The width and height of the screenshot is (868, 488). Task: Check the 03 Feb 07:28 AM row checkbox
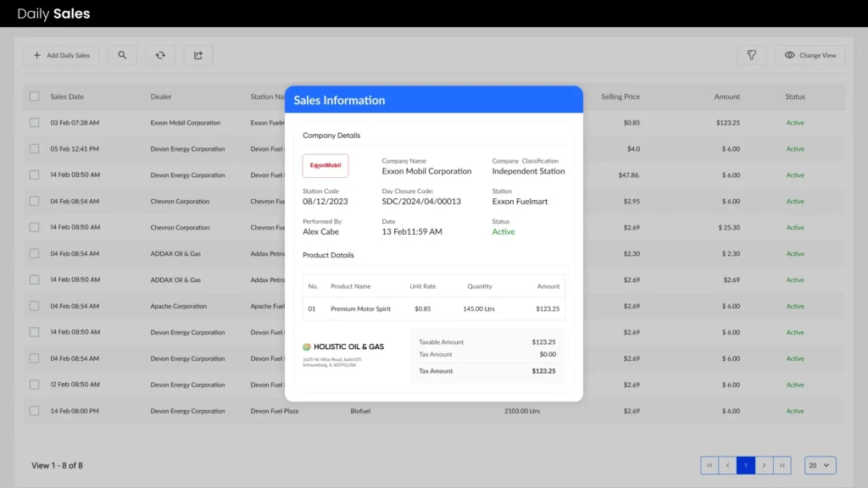[x=35, y=123]
